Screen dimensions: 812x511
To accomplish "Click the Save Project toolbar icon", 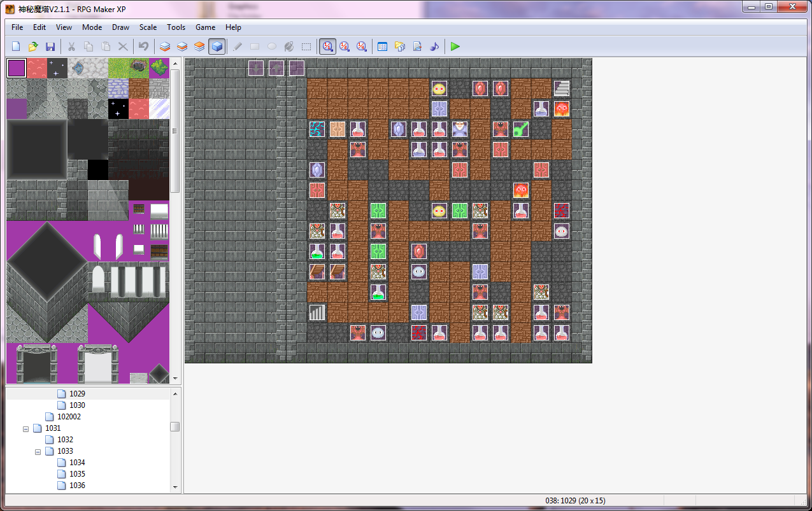I will (50, 46).
